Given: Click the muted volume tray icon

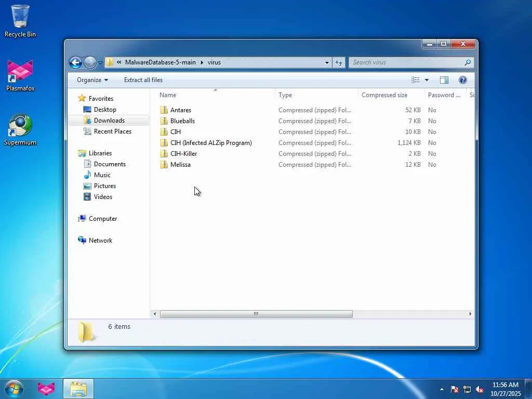Looking at the screenshot, I should click(x=480, y=389).
